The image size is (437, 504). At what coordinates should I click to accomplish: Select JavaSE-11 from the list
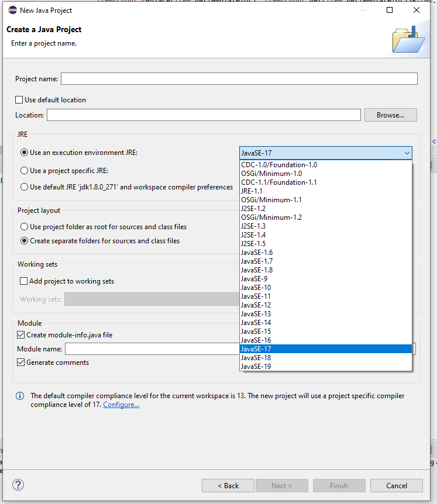[x=256, y=296]
